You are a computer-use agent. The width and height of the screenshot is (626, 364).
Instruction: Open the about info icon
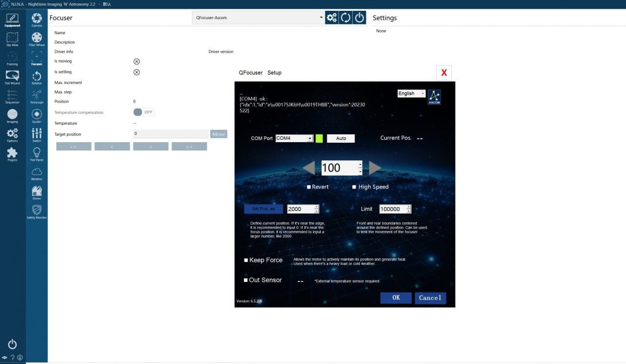pyautogui.click(x=20, y=358)
